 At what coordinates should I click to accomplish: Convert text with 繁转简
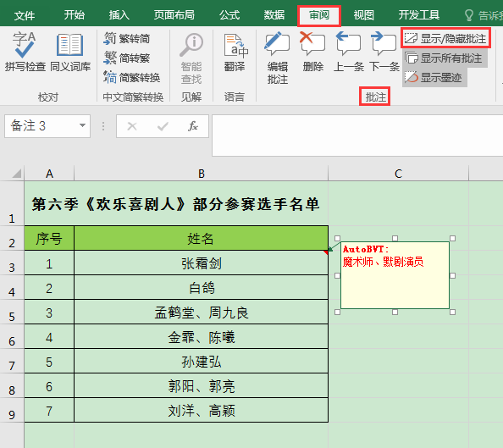127,38
